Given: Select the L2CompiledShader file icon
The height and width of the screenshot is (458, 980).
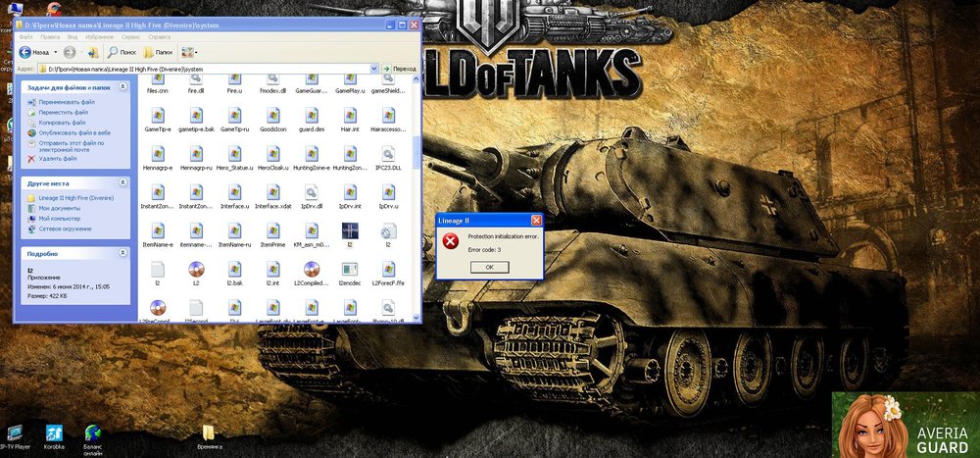Looking at the screenshot, I should point(312,270).
